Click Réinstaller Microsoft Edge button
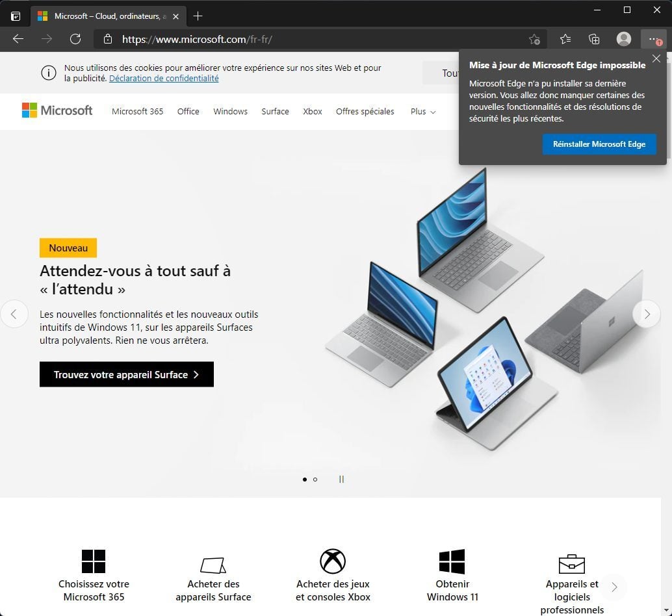 click(599, 144)
